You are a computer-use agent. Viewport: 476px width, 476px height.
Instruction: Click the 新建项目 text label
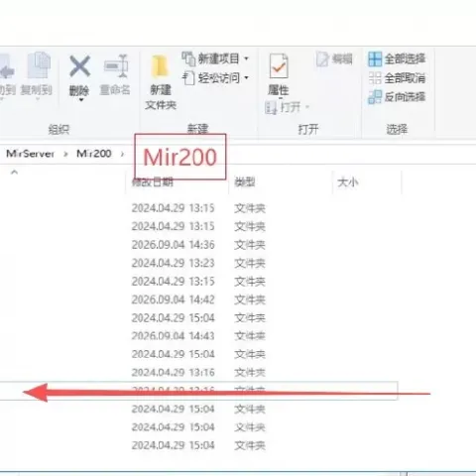pos(218,59)
